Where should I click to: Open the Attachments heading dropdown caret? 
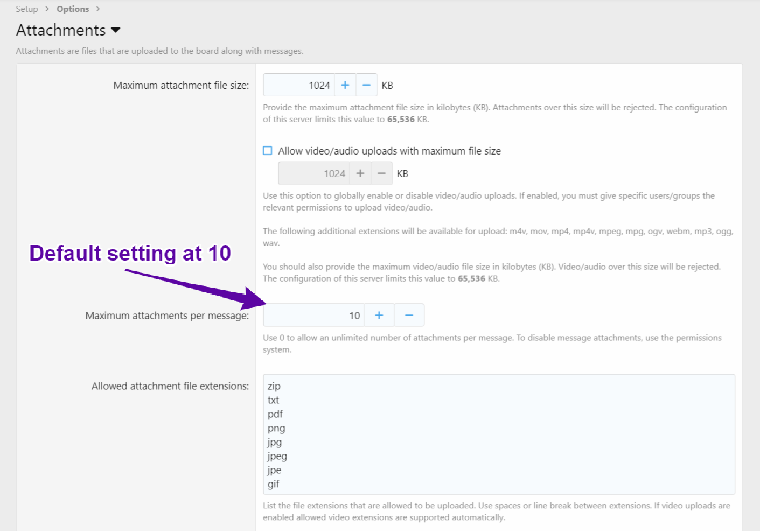click(x=116, y=31)
